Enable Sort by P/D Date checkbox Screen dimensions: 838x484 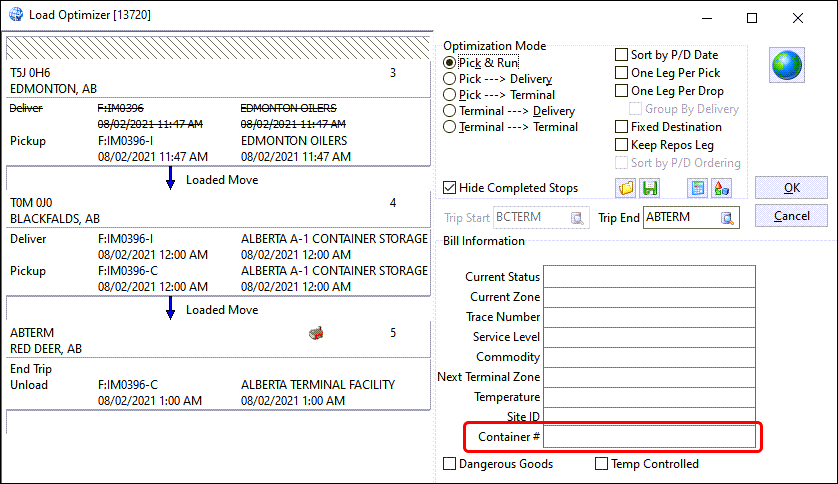tap(622, 55)
